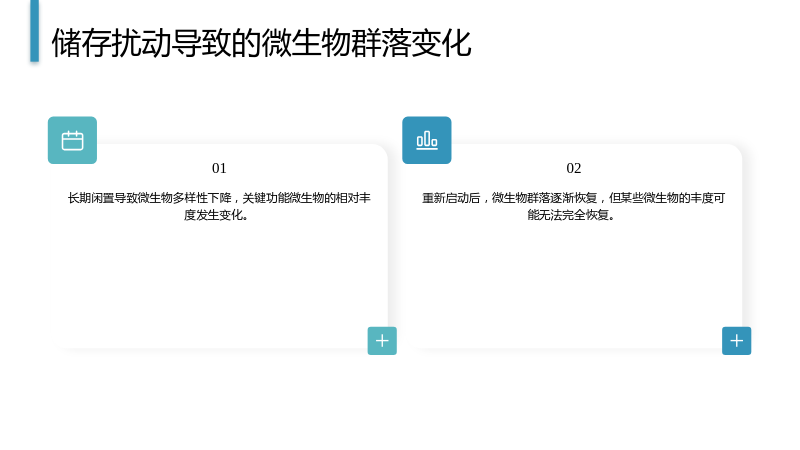This screenshot has height=450, width=800.
Task: Select the number 02 heading
Action: (x=573, y=168)
